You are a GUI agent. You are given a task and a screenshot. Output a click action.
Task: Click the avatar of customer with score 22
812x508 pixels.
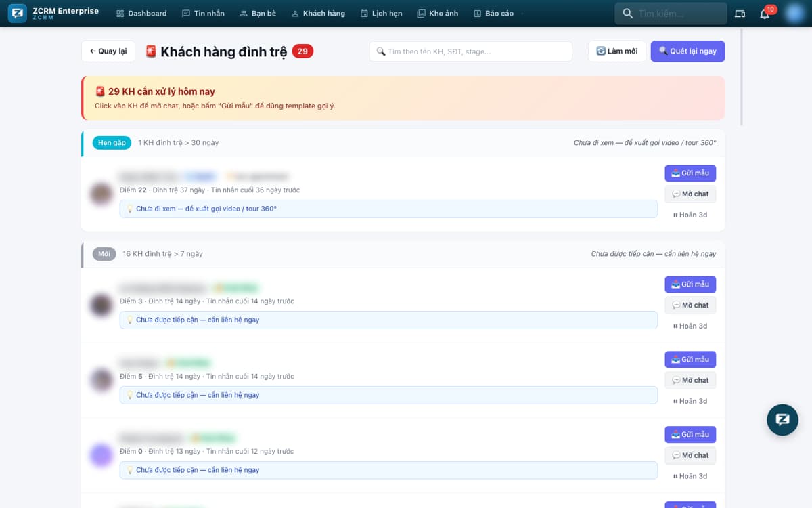(x=101, y=194)
